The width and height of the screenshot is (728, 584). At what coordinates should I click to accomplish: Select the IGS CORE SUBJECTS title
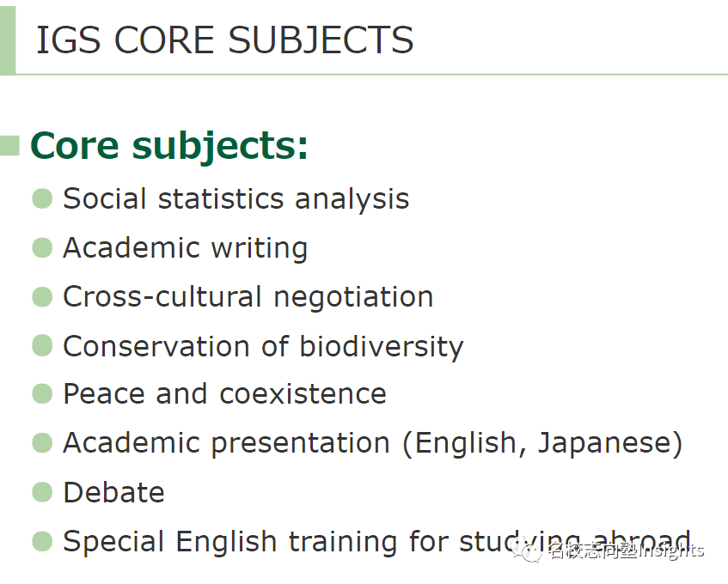[224, 40]
